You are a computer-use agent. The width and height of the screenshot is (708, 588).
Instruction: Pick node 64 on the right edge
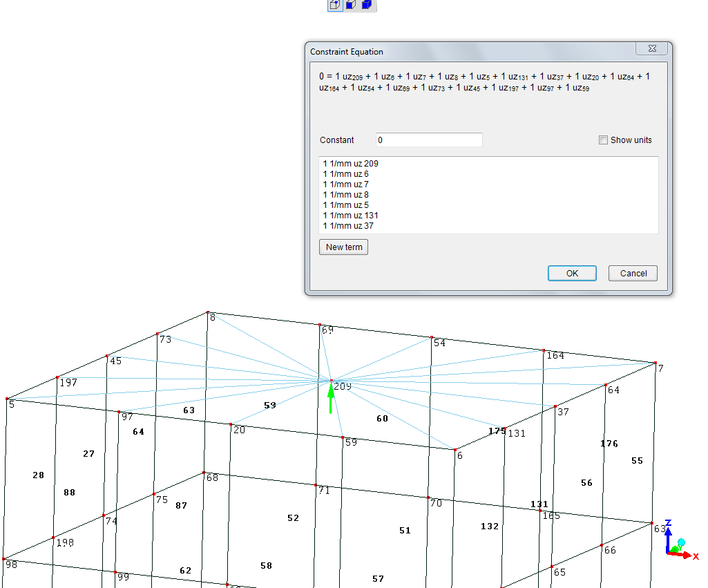point(606,386)
